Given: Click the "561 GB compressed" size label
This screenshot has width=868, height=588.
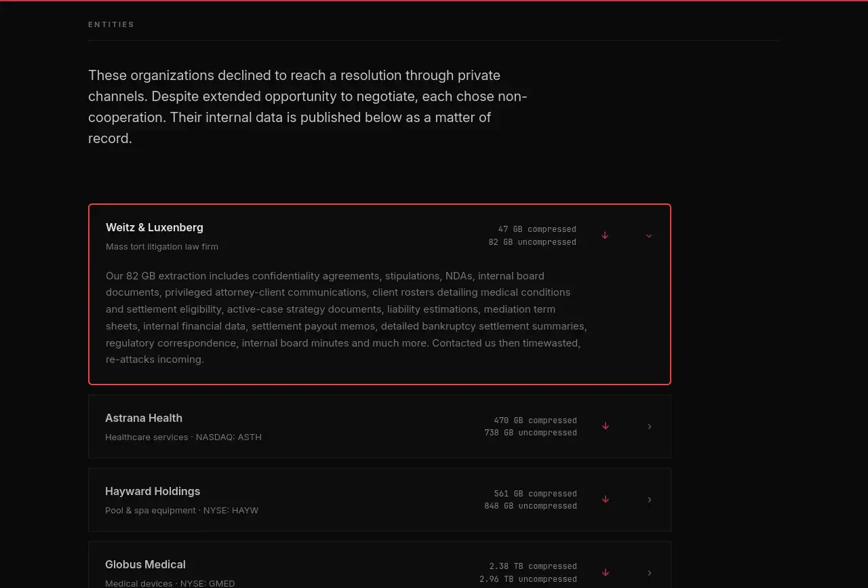Looking at the screenshot, I should coord(536,494).
